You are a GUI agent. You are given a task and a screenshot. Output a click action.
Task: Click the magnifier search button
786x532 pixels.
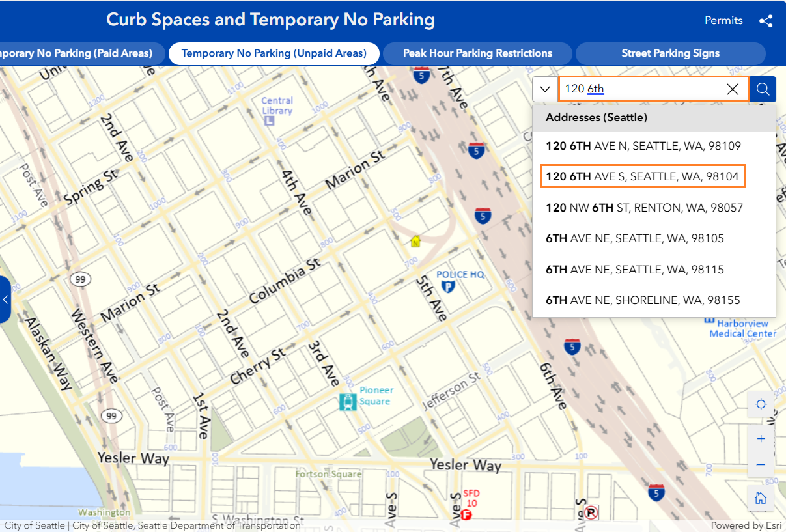(x=763, y=89)
